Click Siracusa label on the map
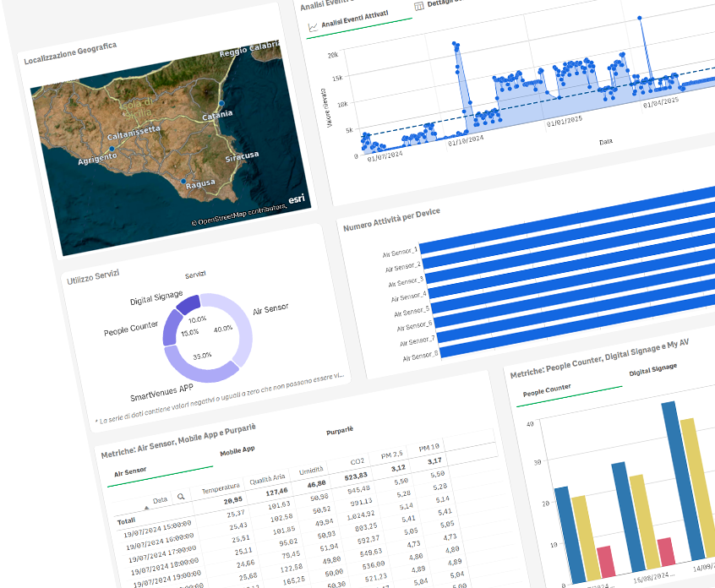 (x=242, y=157)
